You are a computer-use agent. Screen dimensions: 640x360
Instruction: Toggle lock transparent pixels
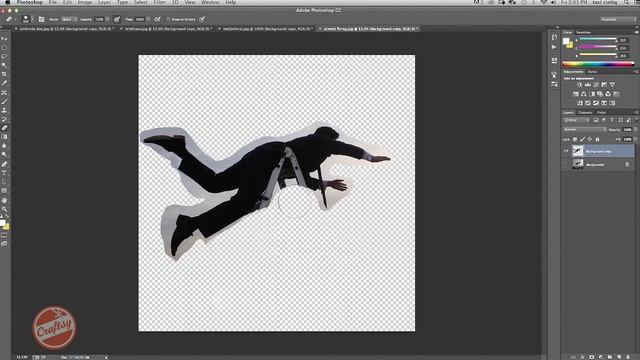point(575,140)
